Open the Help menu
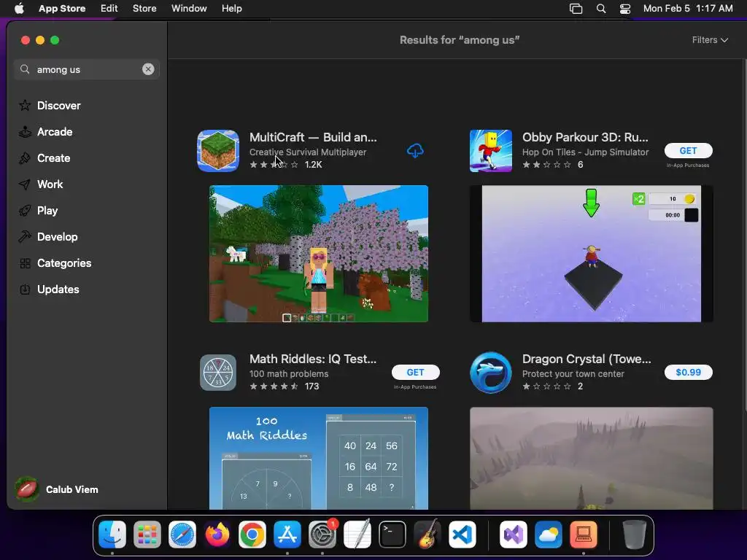Viewport: 747px width, 560px height. (x=231, y=9)
